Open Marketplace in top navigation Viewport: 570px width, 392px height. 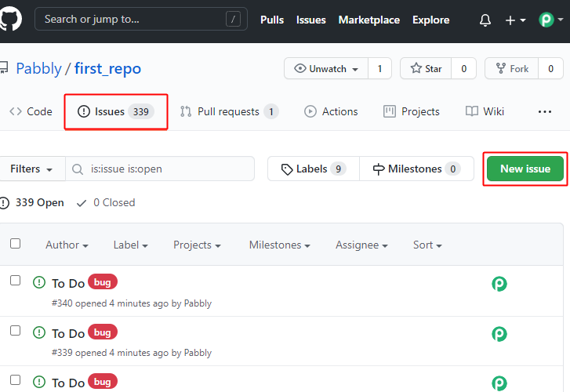tap(369, 20)
